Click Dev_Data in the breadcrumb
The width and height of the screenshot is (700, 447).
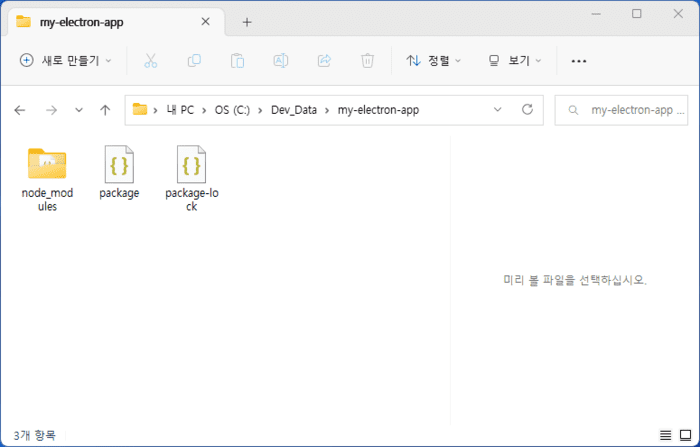(x=294, y=110)
